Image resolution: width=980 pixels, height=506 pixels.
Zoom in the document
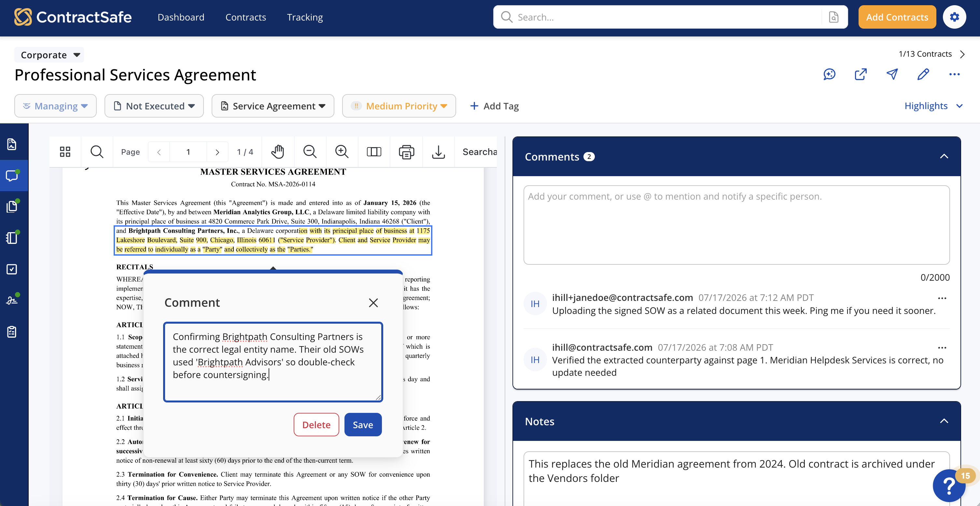(342, 152)
